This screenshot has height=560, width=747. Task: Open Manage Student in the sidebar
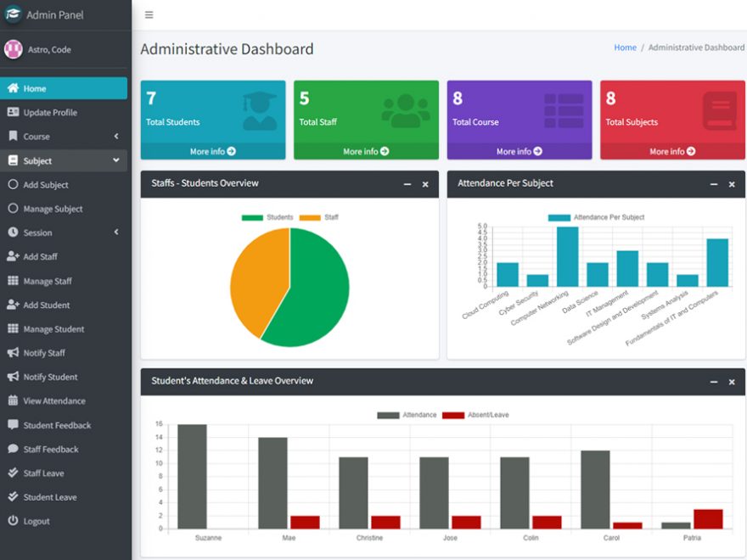(53, 329)
